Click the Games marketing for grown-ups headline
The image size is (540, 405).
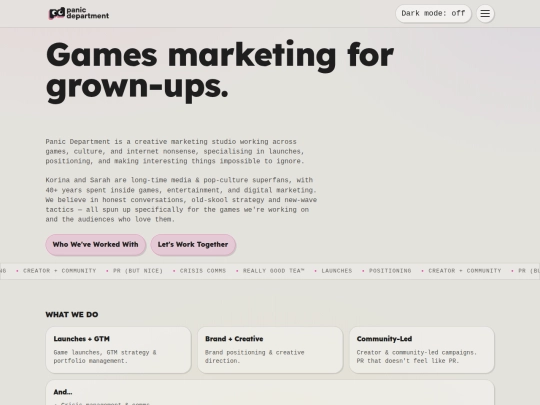pos(220,71)
